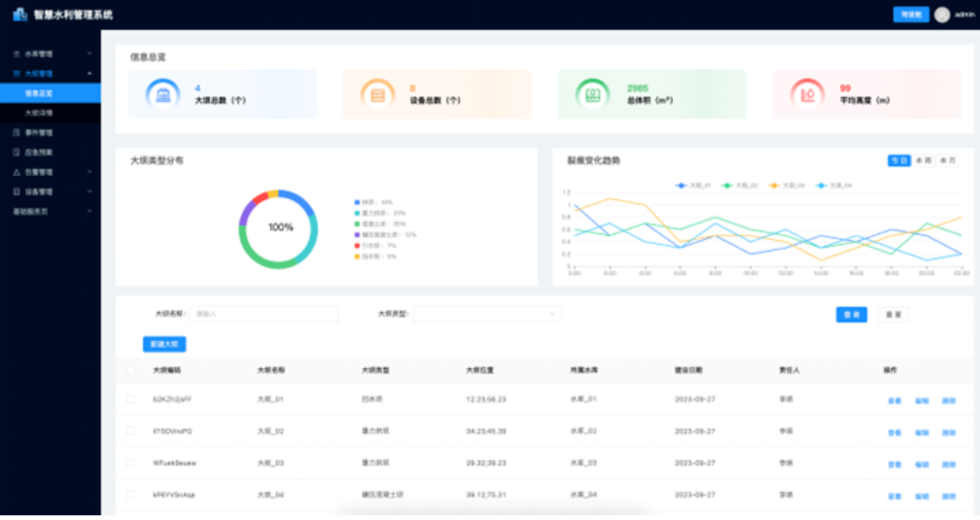980x520 pixels.
Task: Open 应急预案 via its sidebar icon
Action: click(x=17, y=153)
